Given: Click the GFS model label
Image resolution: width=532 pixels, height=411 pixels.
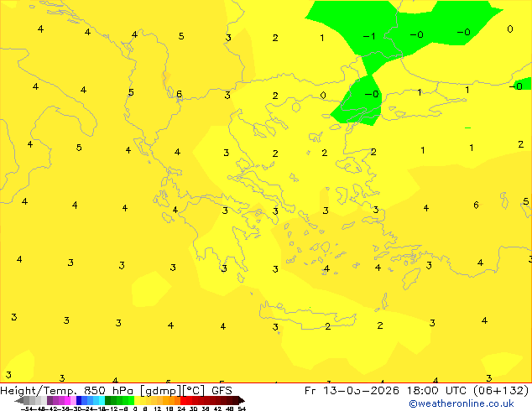Looking at the screenshot, I should [x=222, y=390].
